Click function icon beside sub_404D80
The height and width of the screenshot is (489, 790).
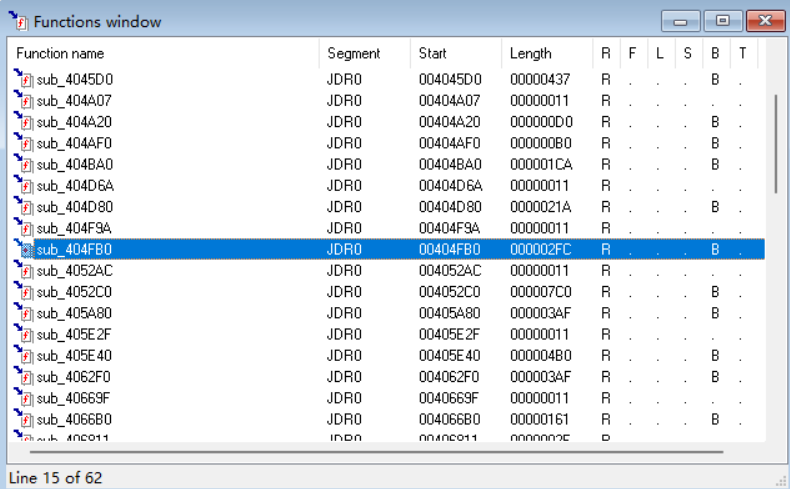[x=23, y=206]
